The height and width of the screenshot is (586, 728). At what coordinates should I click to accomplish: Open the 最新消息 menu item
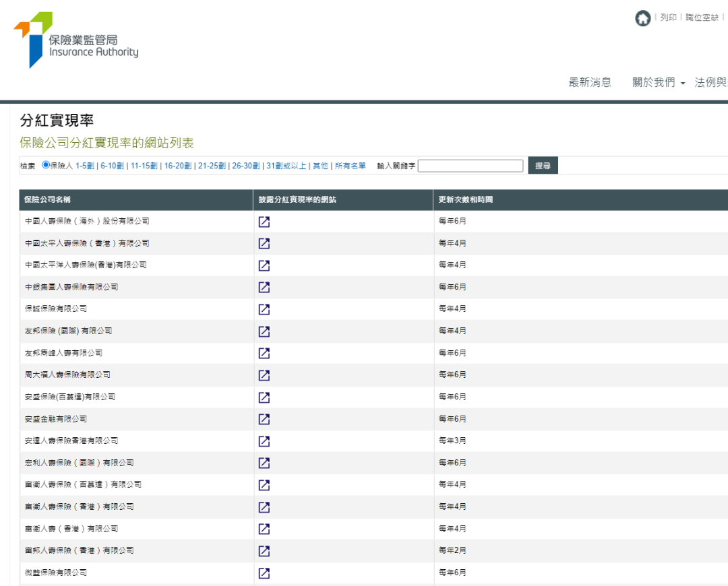click(x=590, y=83)
